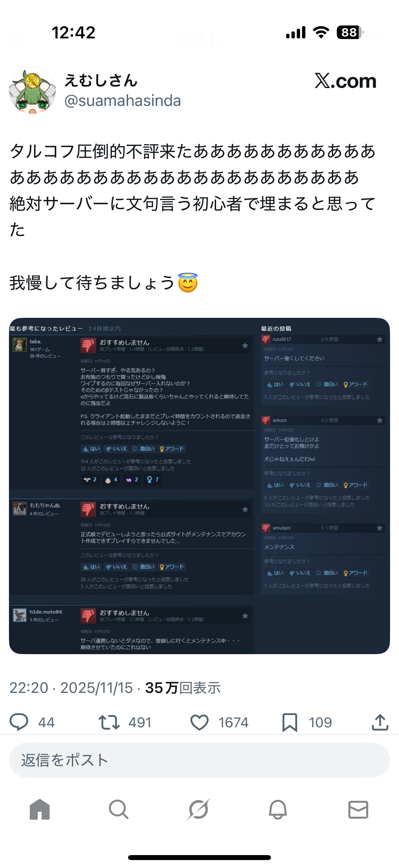Like the post with heart icon
The height and width of the screenshot is (868, 399).
click(x=200, y=722)
